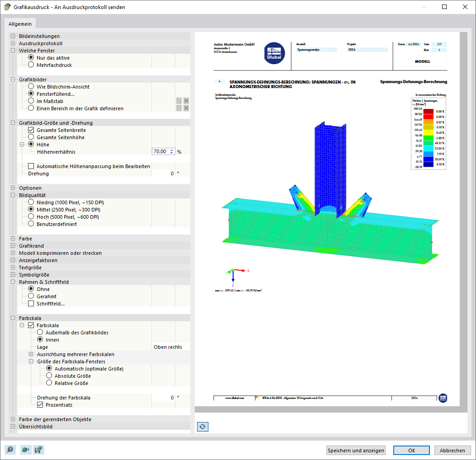The image size is (476, 460).
Task: Select 'Absolute Größe' radio option
Action: [49, 376]
